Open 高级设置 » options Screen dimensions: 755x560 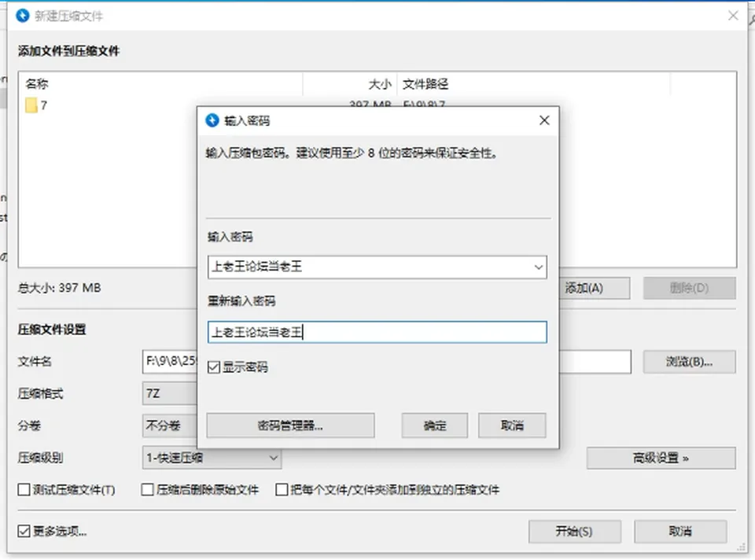coord(661,458)
